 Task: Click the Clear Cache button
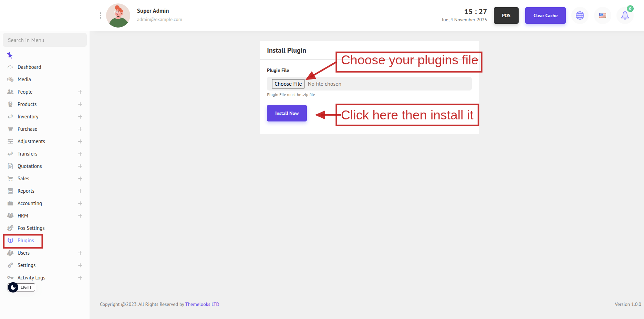point(545,15)
